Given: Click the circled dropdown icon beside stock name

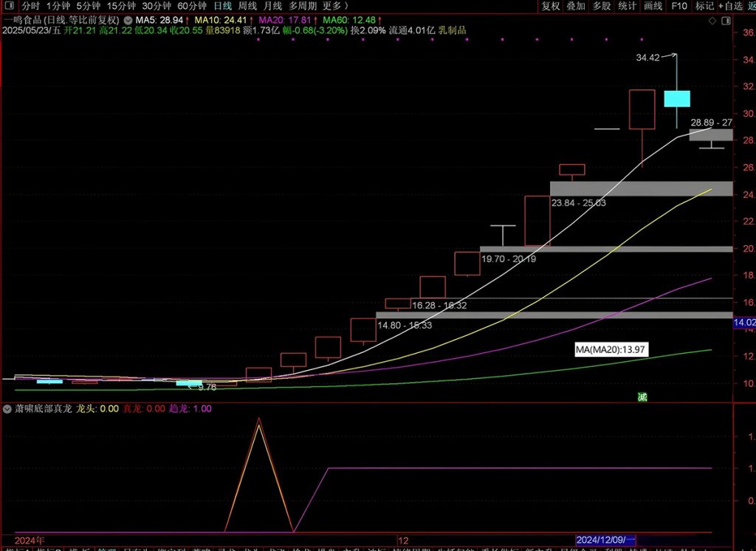Looking at the screenshot, I should coord(130,19).
